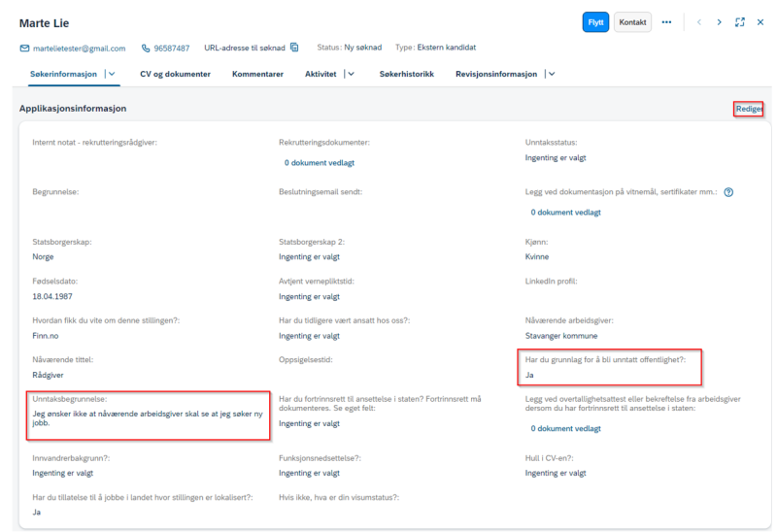Expand the Søkerinformasjon dropdown chevron
This screenshot has height=532, width=777.
(x=112, y=74)
